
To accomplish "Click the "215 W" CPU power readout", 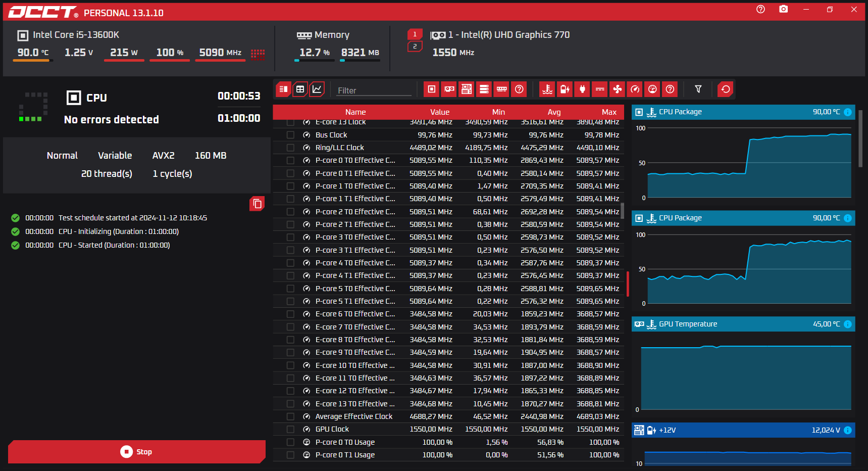I will pyautogui.click(x=124, y=53).
